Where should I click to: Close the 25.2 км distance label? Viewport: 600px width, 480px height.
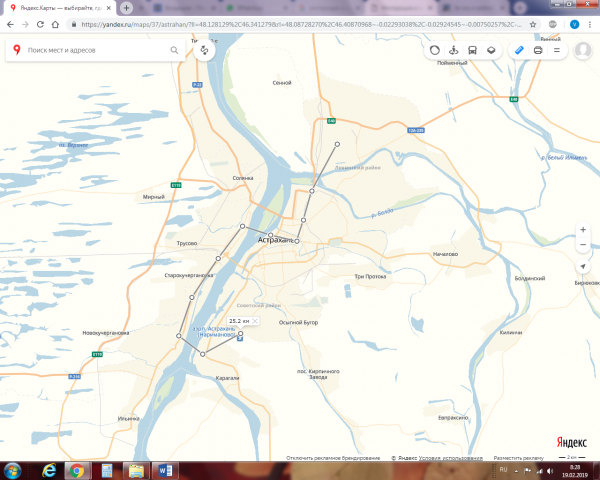coord(255,320)
